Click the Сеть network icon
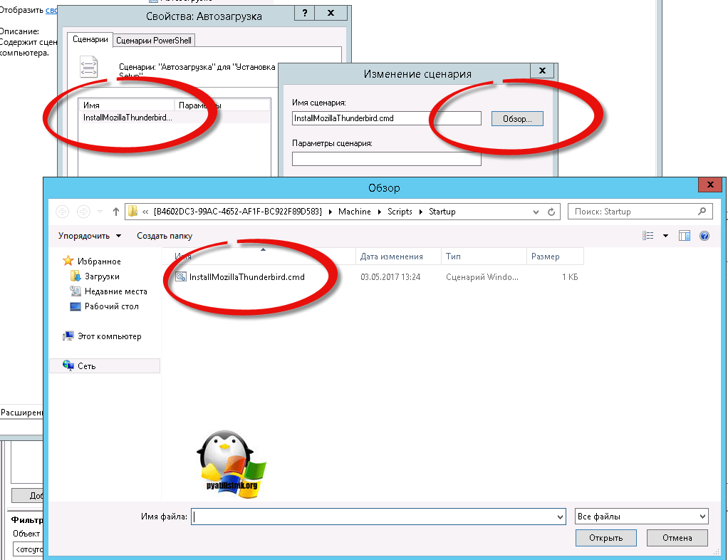Screen dimensions: 728x560 [68, 366]
